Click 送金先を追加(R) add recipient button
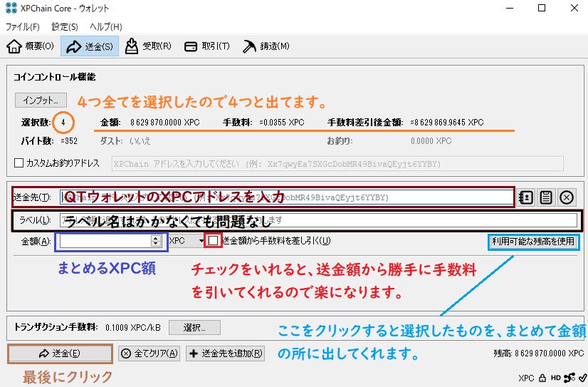588x387 pixels. point(226,354)
